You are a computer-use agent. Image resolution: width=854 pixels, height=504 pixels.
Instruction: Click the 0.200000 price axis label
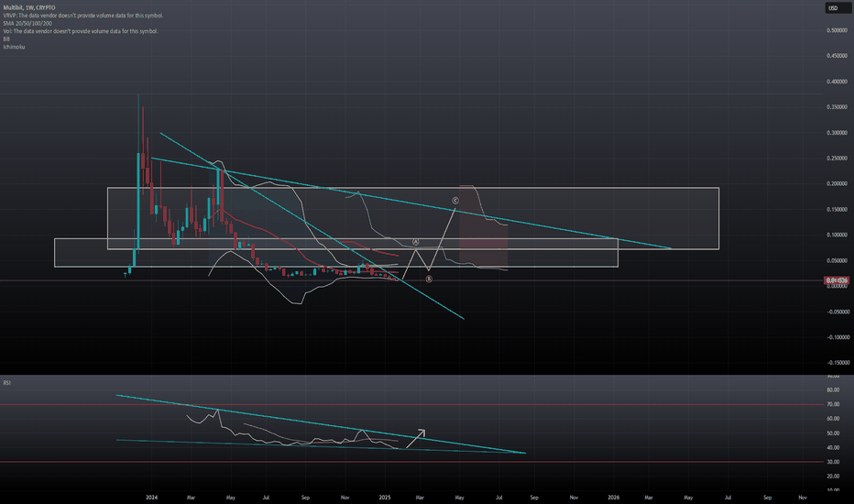click(x=837, y=183)
